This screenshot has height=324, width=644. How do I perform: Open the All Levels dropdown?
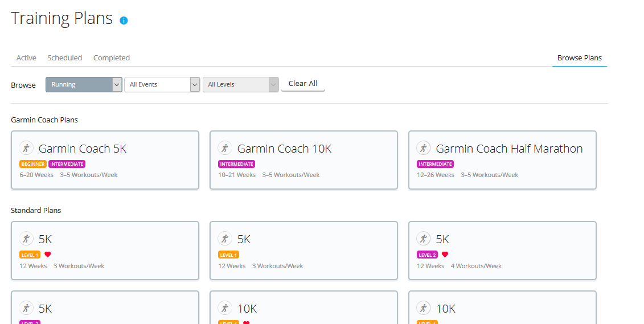pyautogui.click(x=241, y=85)
